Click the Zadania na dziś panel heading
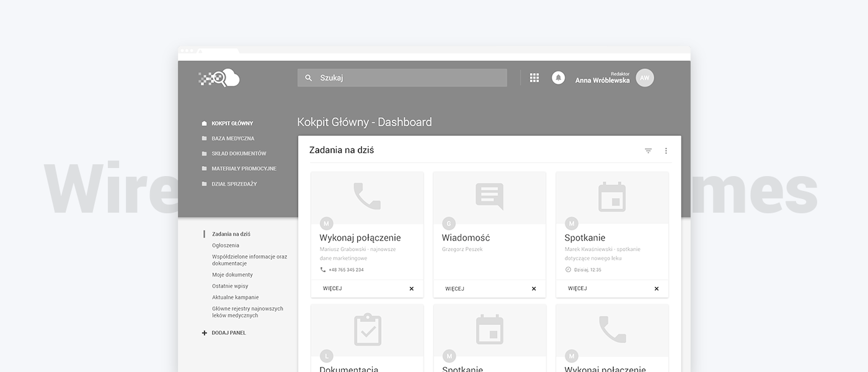 tap(342, 150)
